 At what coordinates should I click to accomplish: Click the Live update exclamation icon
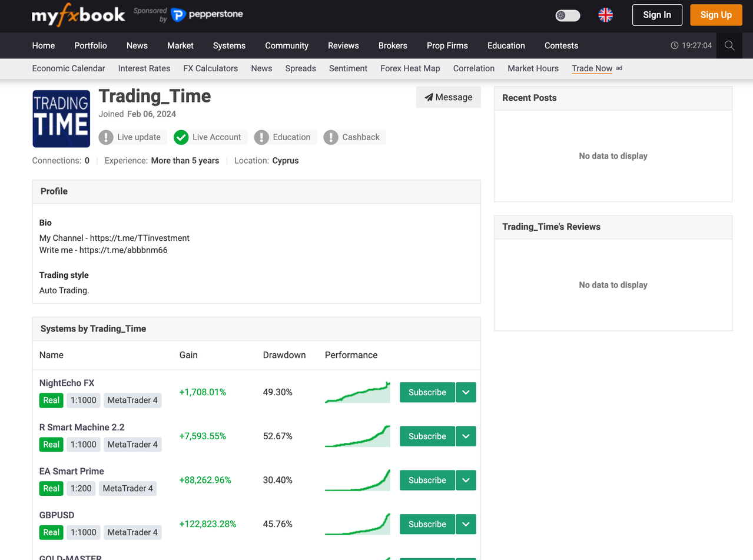pos(105,137)
